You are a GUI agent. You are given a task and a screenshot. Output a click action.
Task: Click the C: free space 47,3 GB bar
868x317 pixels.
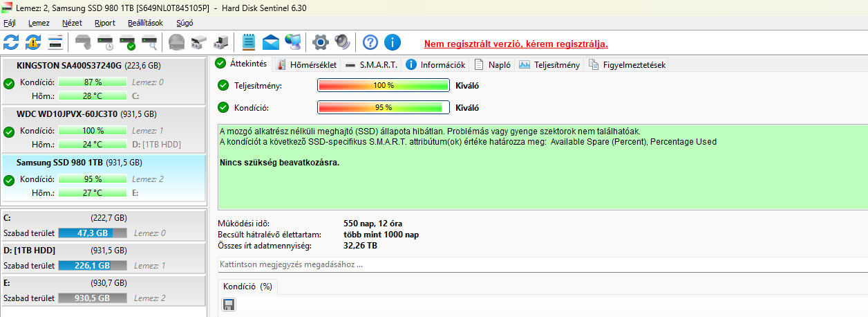click(93, 233)
